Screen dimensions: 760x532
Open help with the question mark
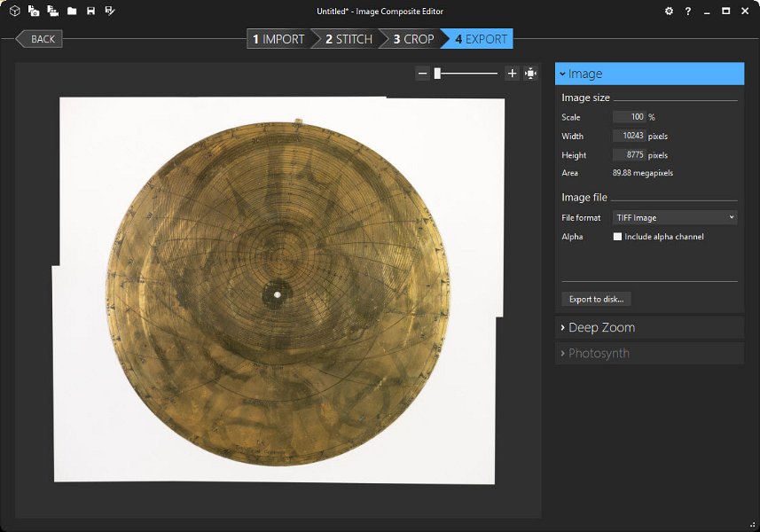tap(688, 12)
